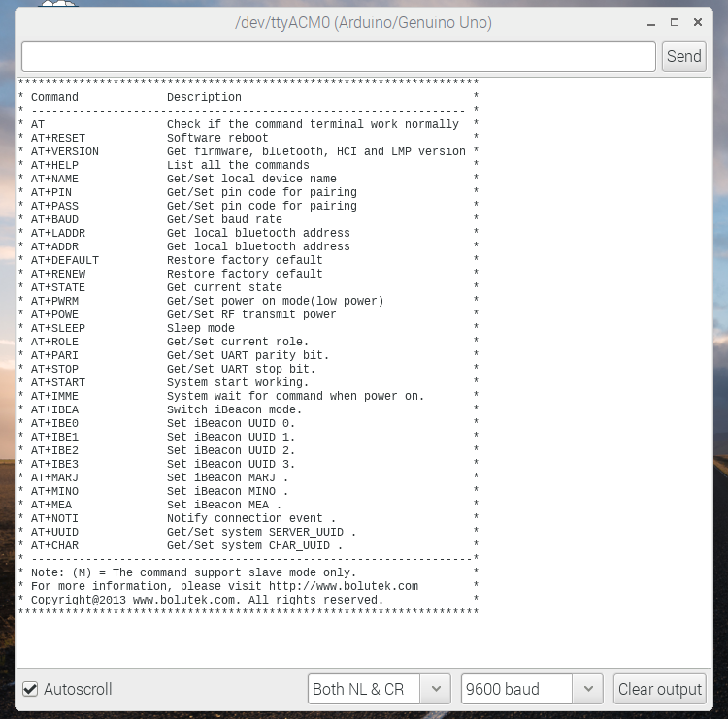The height and width of the screenshot is (719, 728).
Task: Open the 9600 baud rate dropdown
Action: [x=532, y=689]
